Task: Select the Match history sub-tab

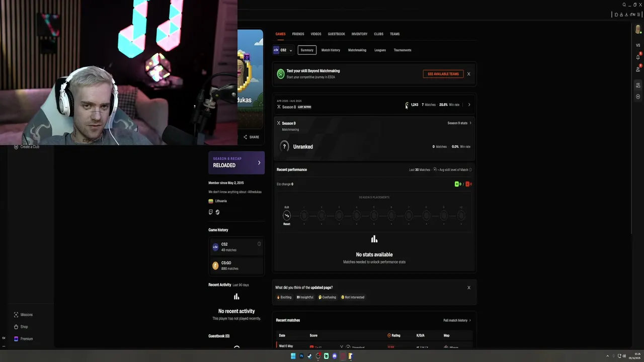Action: (331, 50)
